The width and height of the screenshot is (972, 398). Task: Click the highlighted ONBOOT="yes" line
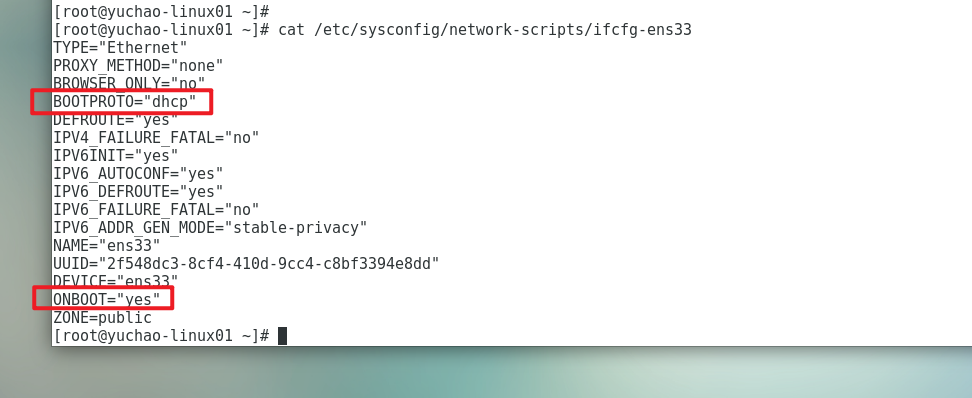107,299
